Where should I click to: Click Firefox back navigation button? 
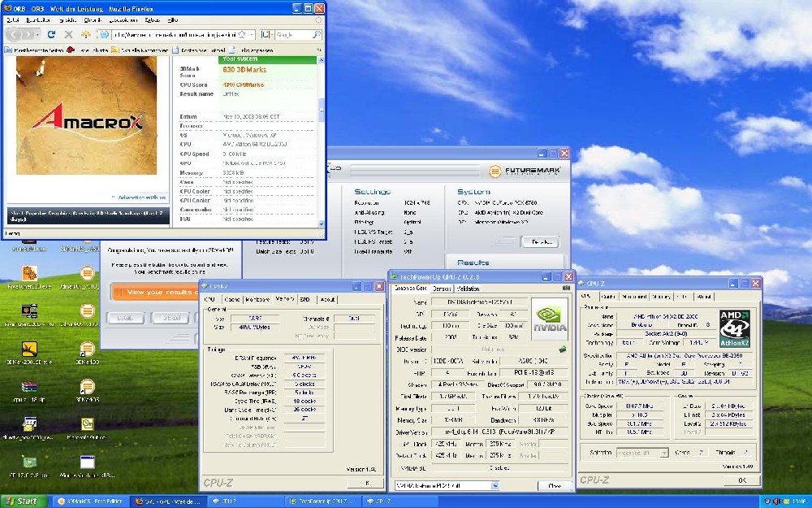14,34
